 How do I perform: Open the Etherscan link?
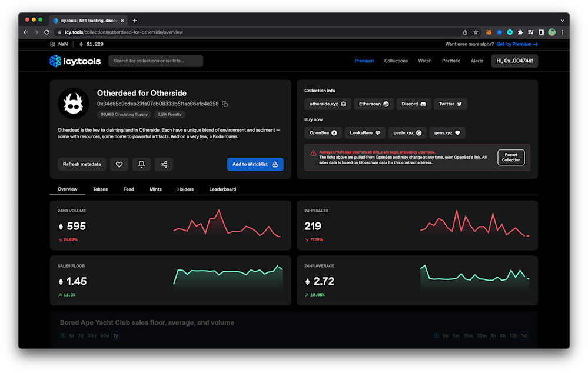point(374,104)
